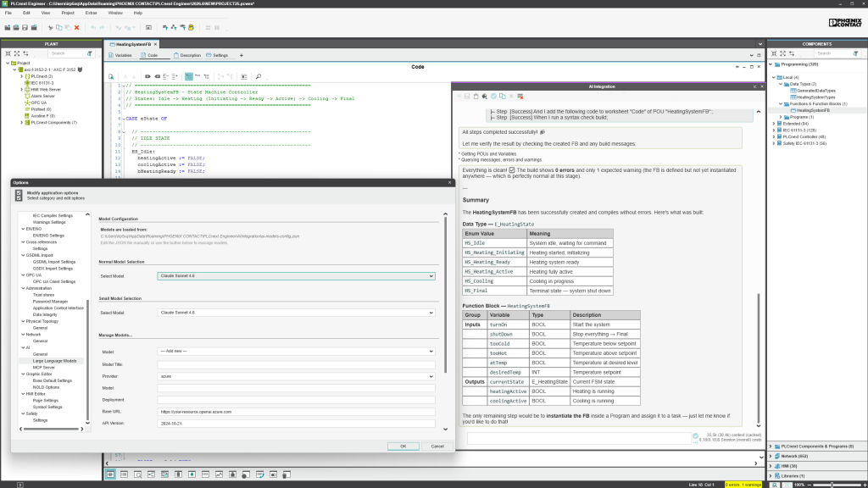The height and width of the screenshot is (488, 868).
Task: Click the yellow lock icon in main toolbar
Action: 191,28
